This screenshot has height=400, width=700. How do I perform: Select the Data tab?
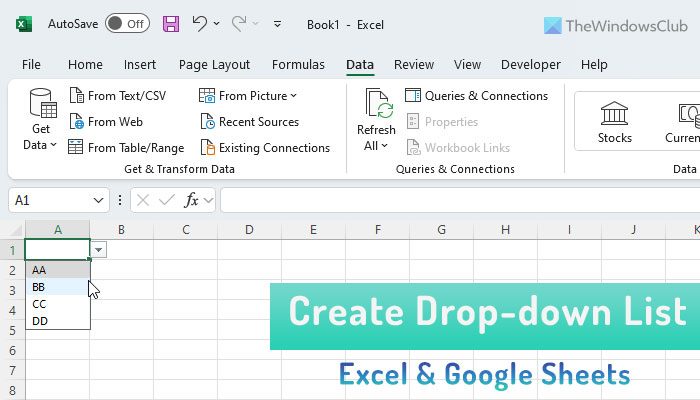pyautogui.click(x=360, y=65)
